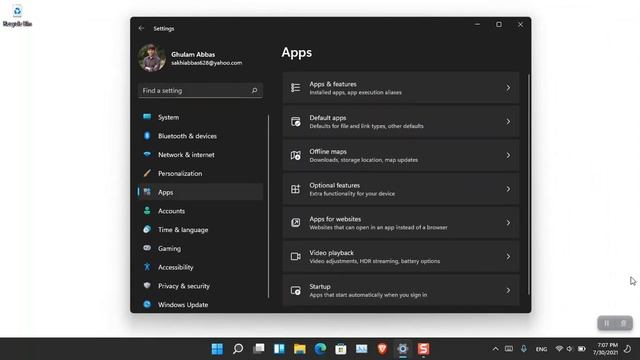Viewport: 640px width, 360px height.
Task: Click the Video playback camera icon
Action: pos(296,256)
